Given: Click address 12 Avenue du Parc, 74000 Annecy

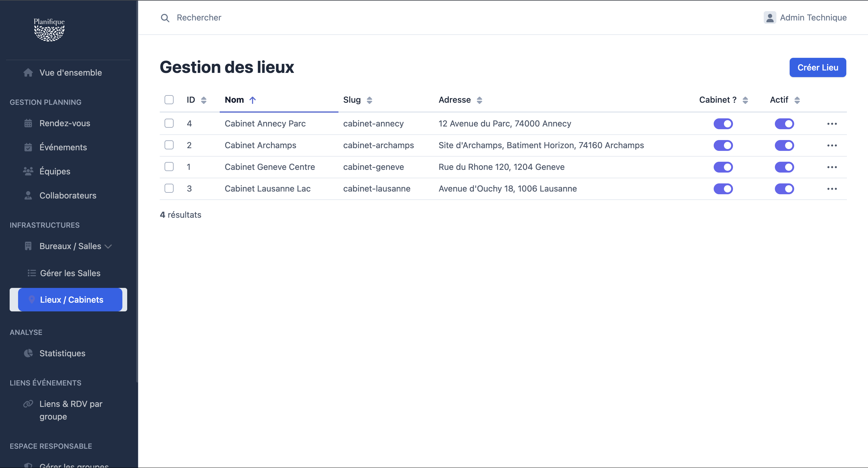Looking at the screenshot, I should (505, 123).
